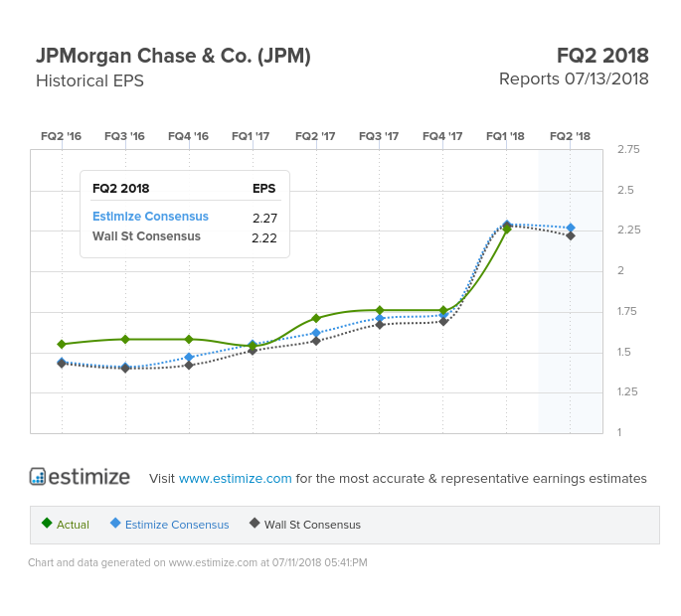Click the 2.75 y-axis label
The height and width of the screenshot is (616, 681).
(628, 149)
